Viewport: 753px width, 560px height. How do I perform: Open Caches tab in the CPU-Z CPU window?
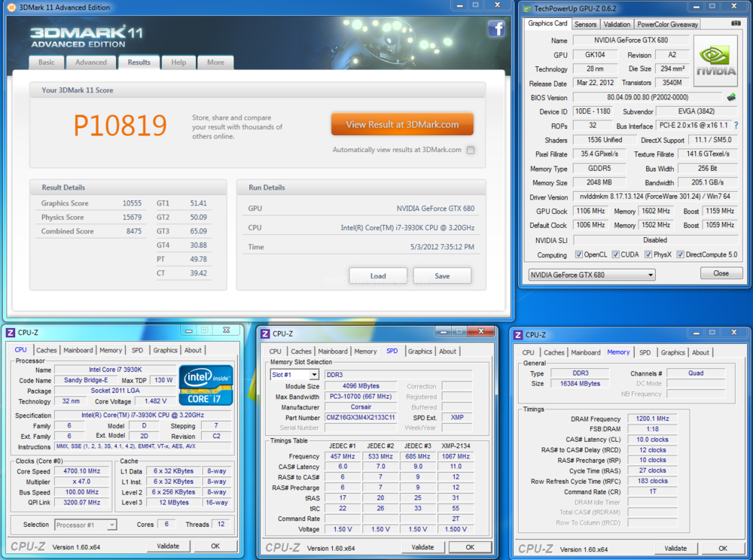(47, 350)
